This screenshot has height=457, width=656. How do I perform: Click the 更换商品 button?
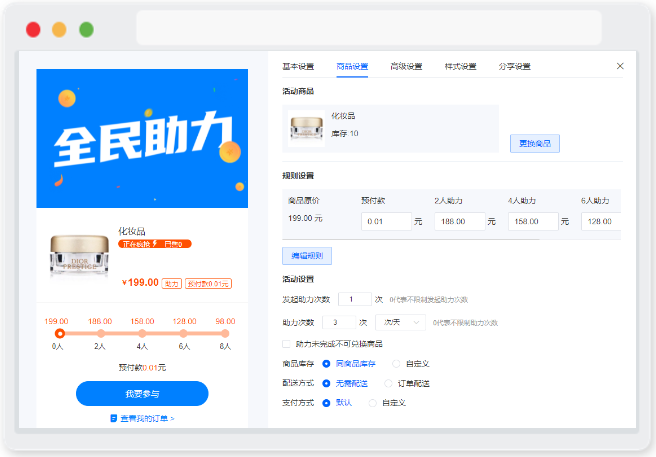(x=535, y=144)
